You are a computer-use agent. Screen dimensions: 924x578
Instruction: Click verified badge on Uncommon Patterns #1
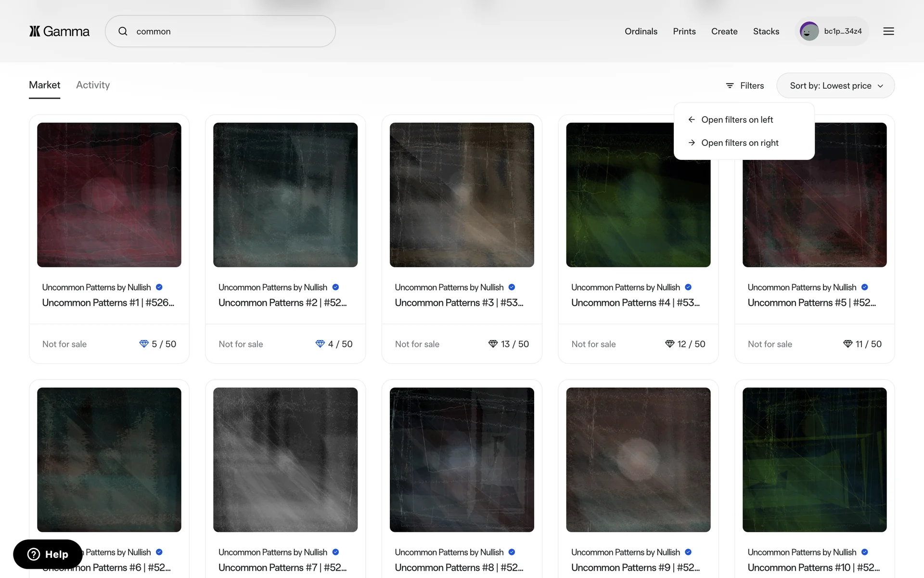pos(159,287)
